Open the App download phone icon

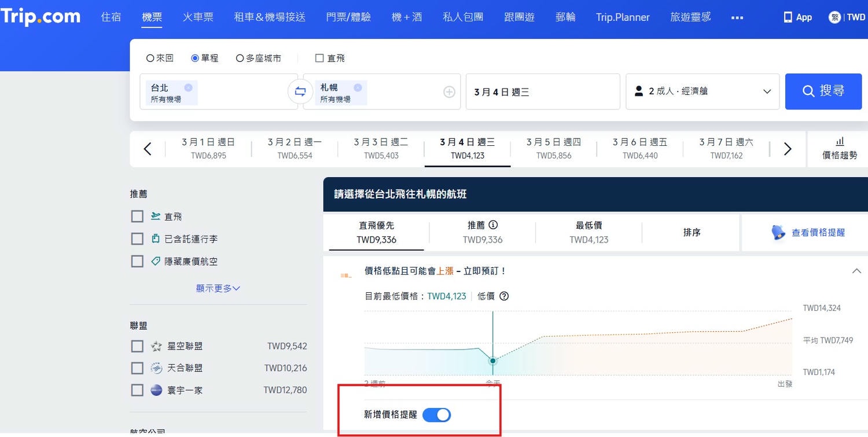788,17
